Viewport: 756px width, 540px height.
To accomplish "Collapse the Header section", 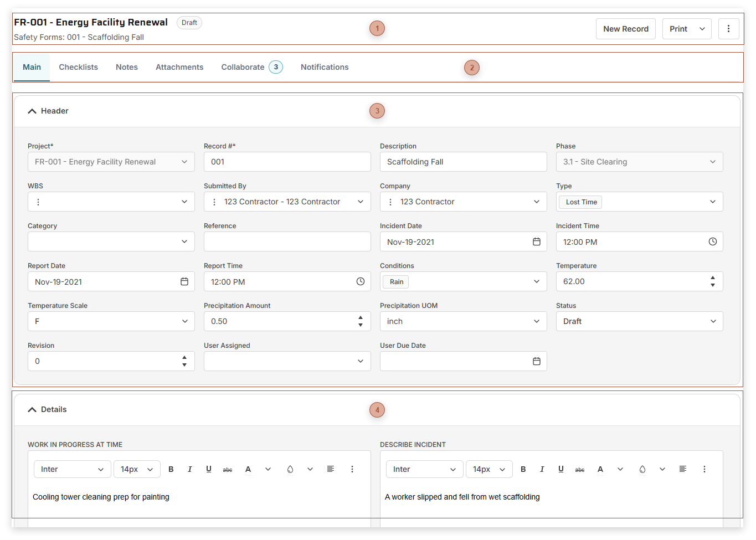I will tap(32, 111).
